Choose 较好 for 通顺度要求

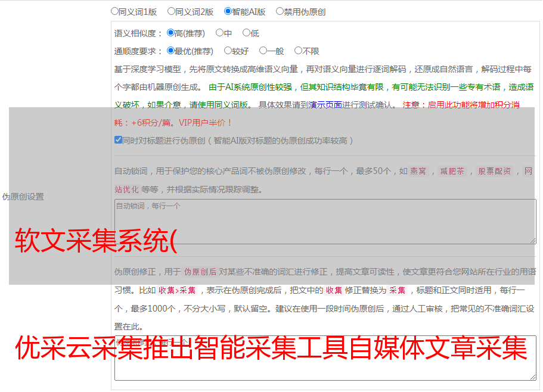pos(228,51)
